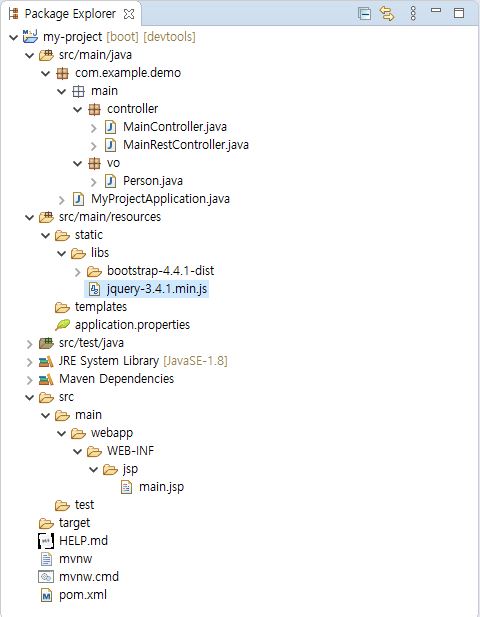480x617 pixels.
Task: Click the pom.xml Maven icon
Action: pyautogui.click(x=46, y=595)
